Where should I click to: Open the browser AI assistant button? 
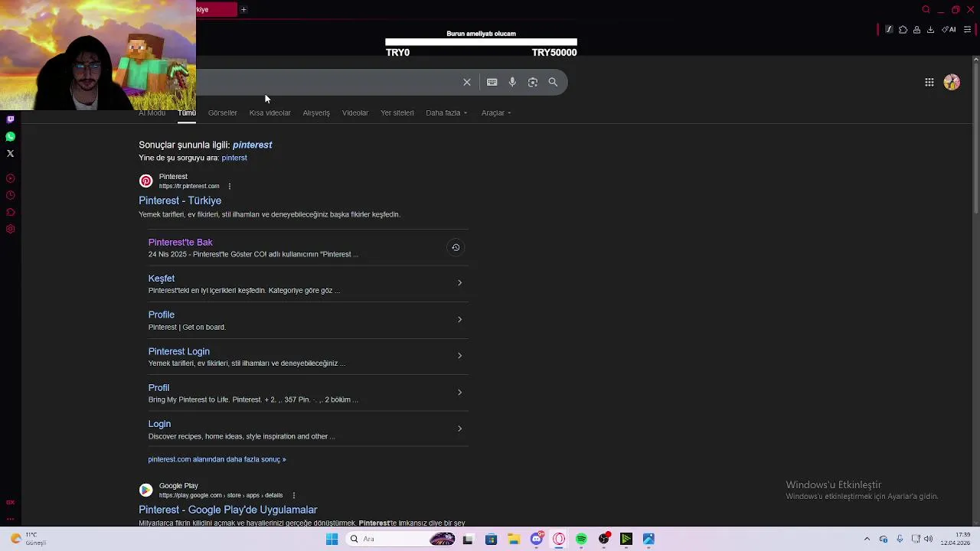point(949,30)
